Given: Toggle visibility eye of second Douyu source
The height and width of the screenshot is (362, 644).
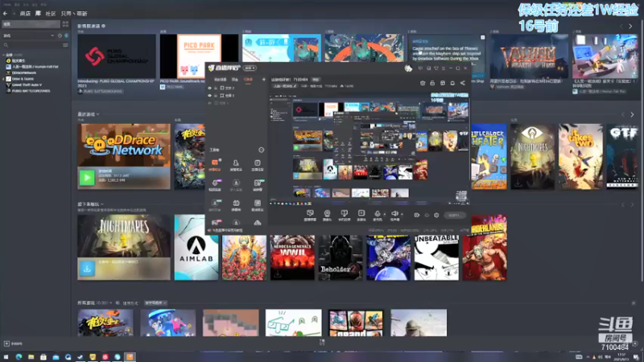Looking at the screenshot, I should (x=209, y=96).
